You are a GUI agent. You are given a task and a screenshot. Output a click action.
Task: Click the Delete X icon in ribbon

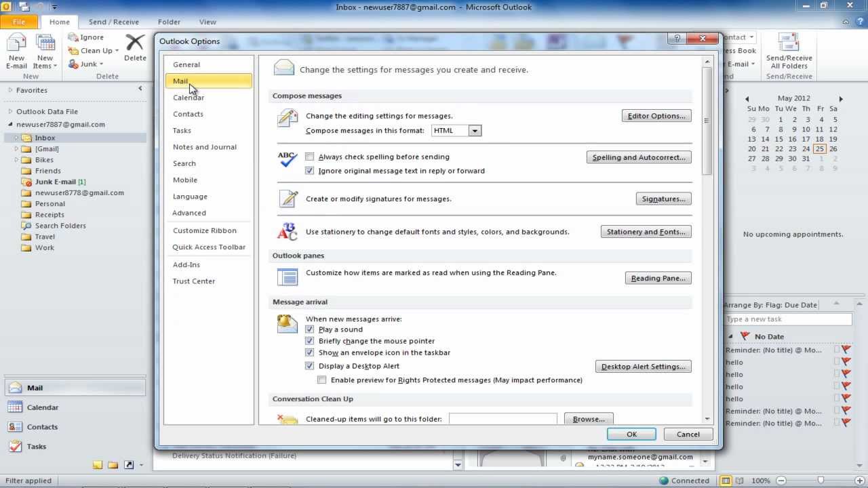pyautogui.click(x=135, y=43)
